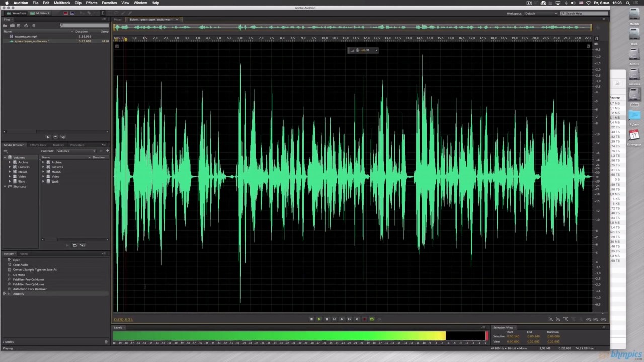Move playhead to previous marker
The image size is (644, 362).
334,319
